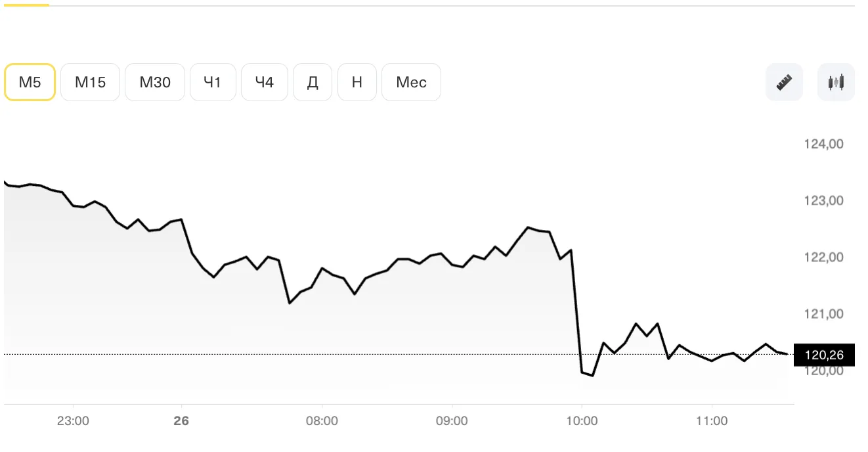Click the current price label 120,26

(824, 355)
